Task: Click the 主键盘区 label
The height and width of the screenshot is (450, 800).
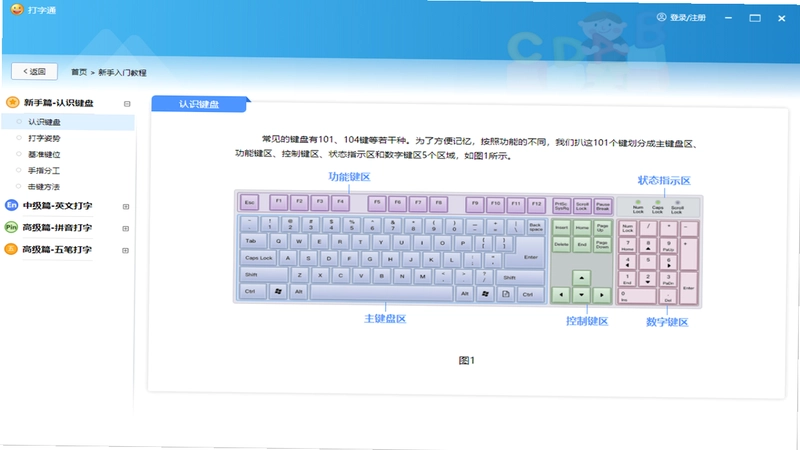Action: (385, 319)
